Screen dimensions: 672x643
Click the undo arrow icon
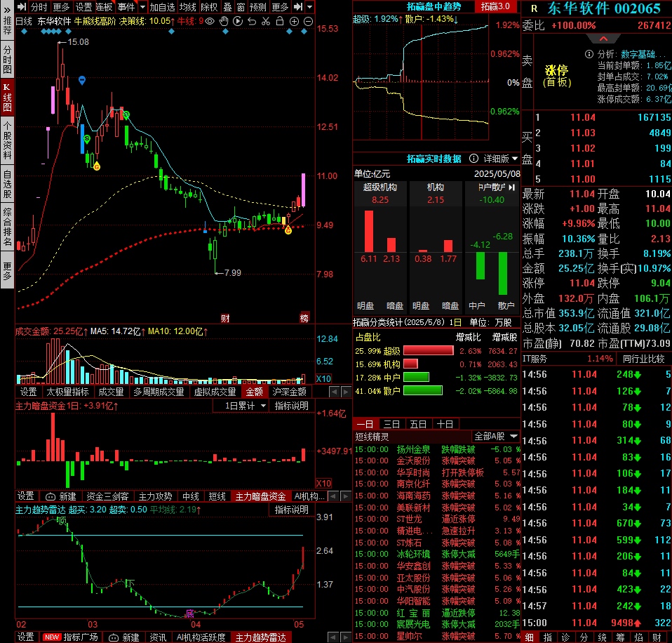[x=252, y=21]
